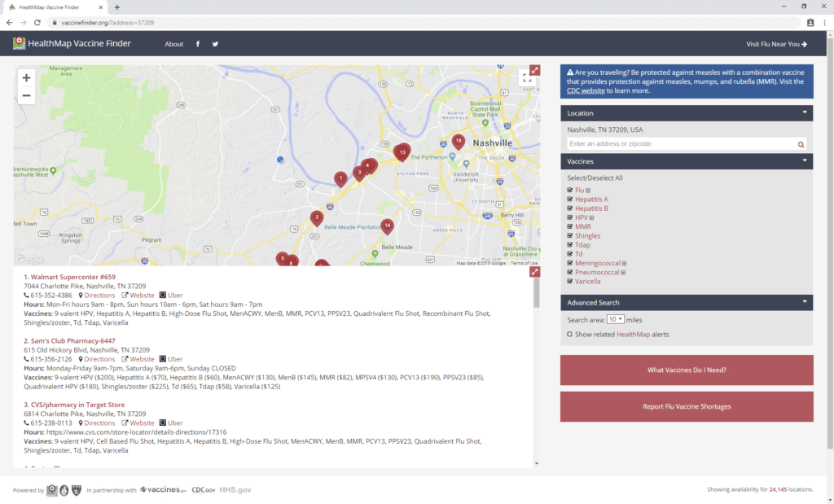Click map marker number 18
The image size is (834, 504).
tap(458, 142)
